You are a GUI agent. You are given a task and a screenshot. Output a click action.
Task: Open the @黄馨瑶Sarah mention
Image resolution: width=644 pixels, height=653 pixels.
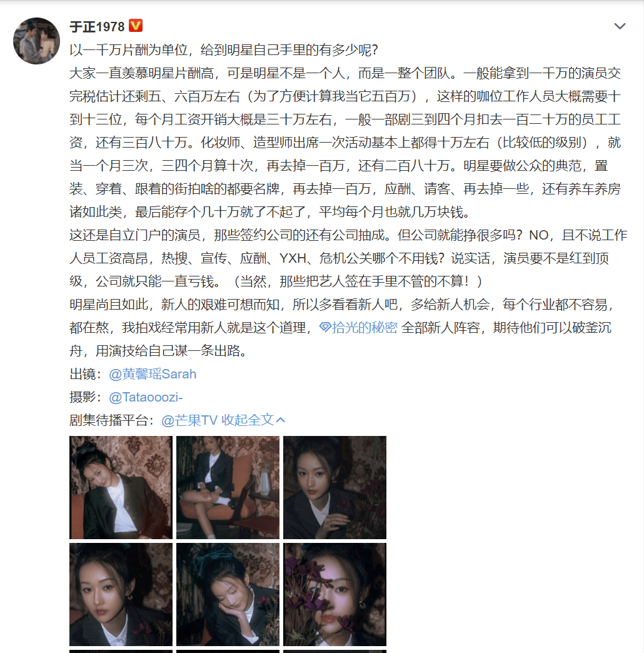pos(153,374)
